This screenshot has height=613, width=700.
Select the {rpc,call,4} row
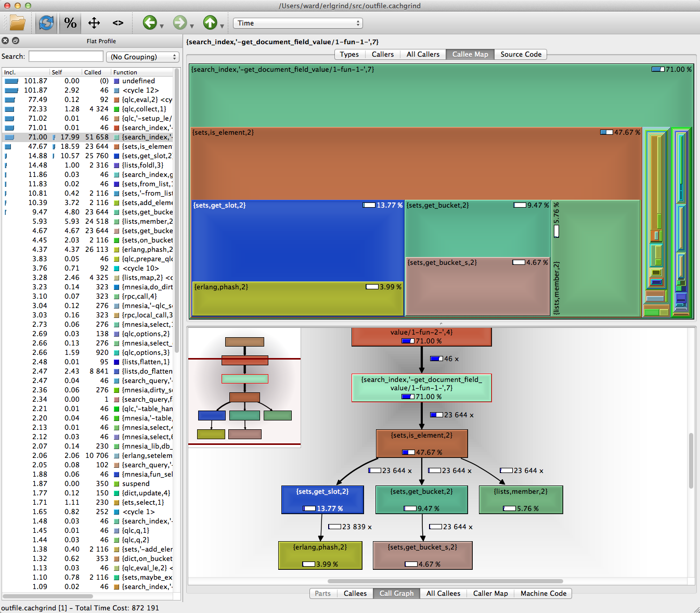pyautogui.click(x=87, y=296)
